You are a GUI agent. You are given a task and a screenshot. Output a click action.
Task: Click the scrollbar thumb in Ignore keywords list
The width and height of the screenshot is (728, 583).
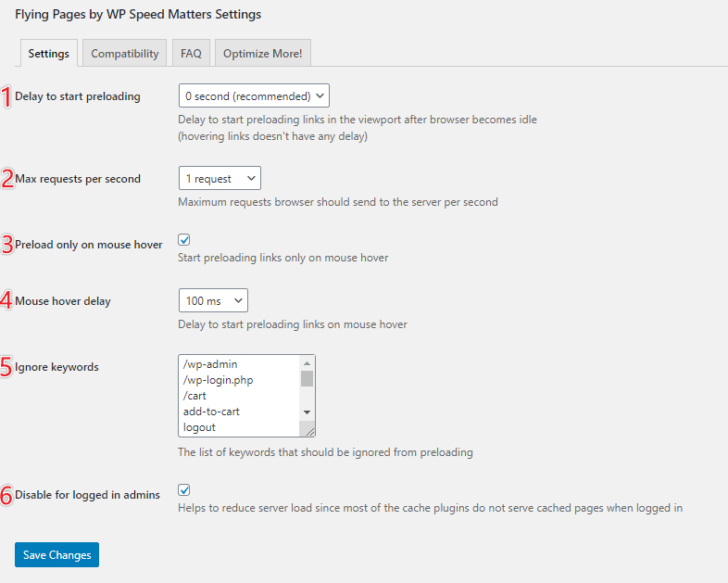tap(308, 378)
